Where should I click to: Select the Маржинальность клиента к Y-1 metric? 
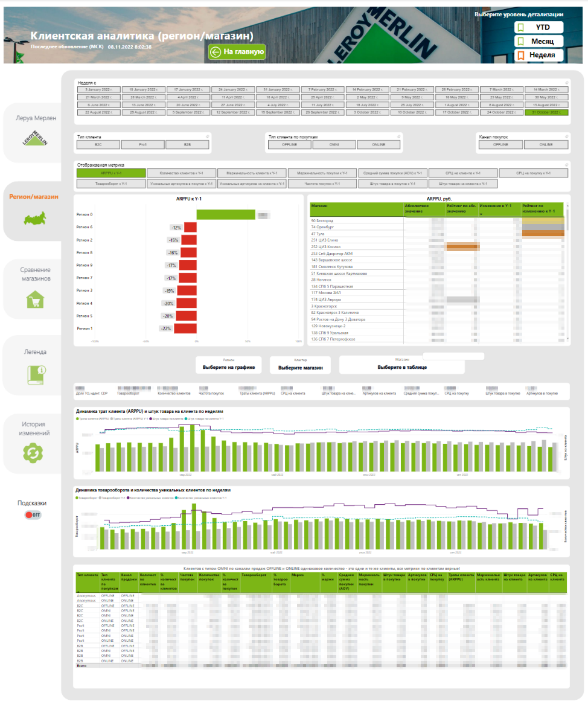252,173
